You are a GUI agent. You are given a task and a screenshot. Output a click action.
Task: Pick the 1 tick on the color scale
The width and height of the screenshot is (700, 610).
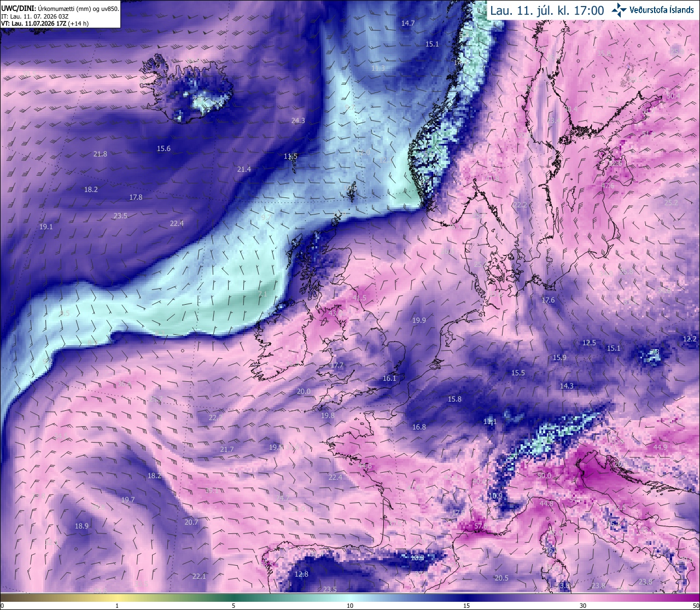[117, 606]
